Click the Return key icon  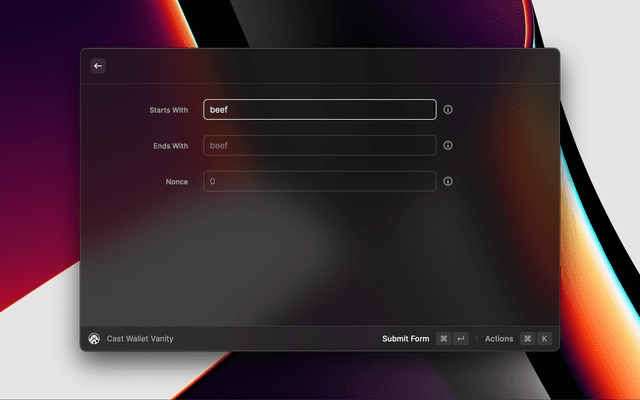[x=461, y=339]
